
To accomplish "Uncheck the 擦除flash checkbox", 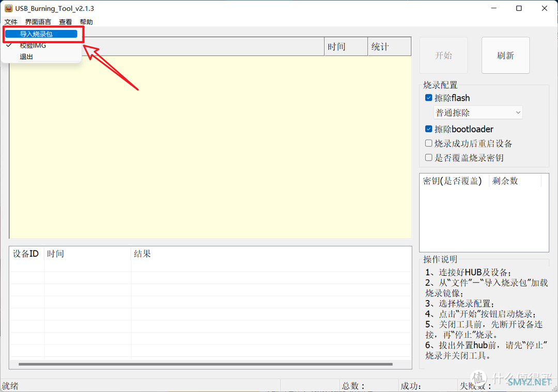I will click(x=429, y=98).
